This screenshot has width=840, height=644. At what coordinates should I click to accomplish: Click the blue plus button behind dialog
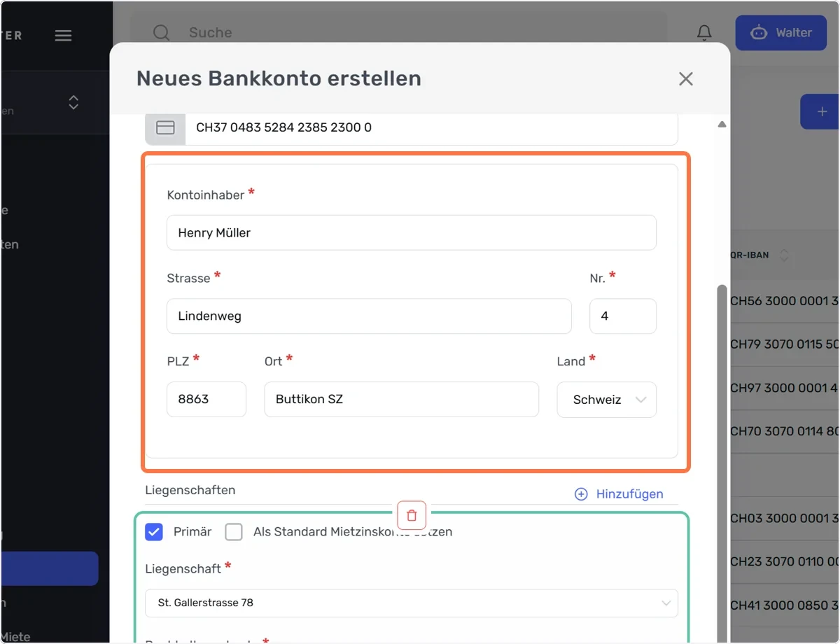click(820, 111)
